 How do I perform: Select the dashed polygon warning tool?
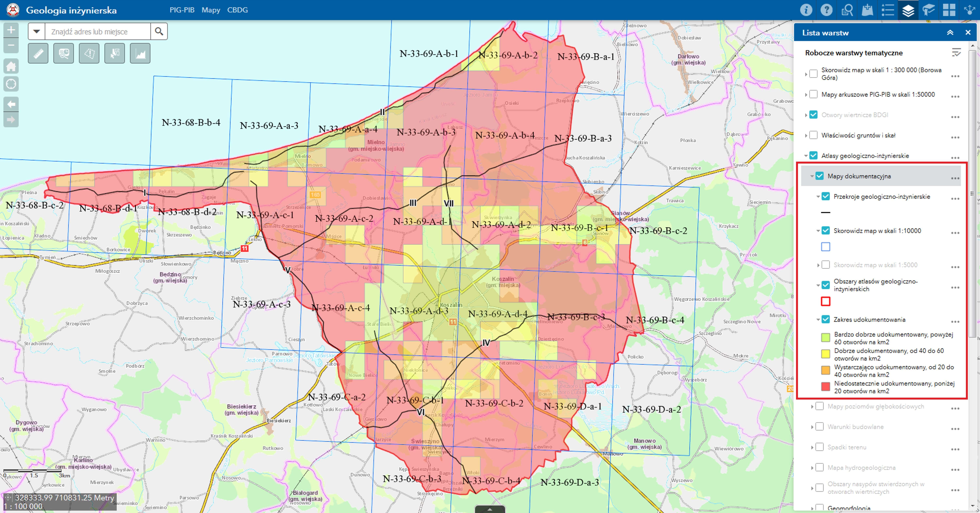[89, 53]
